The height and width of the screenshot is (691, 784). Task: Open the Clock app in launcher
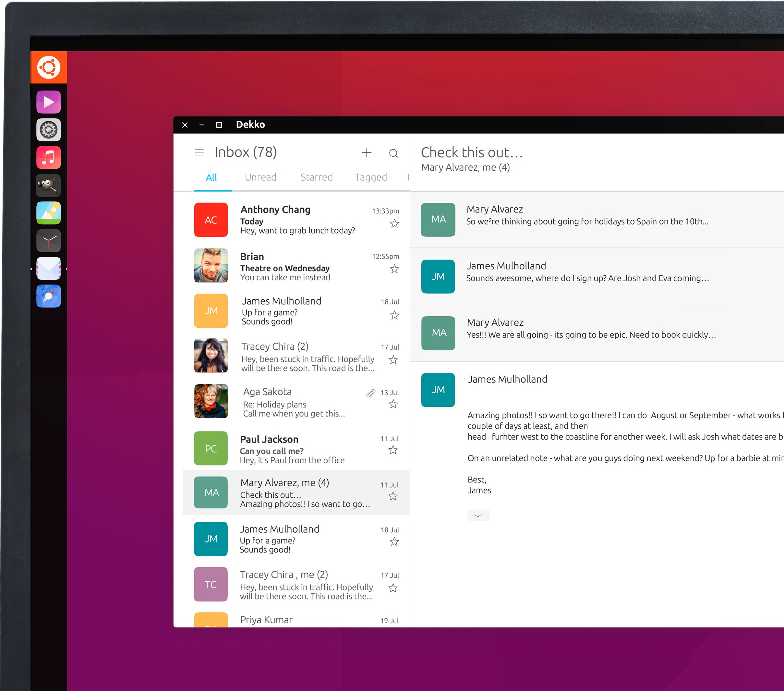click(49, 241)
